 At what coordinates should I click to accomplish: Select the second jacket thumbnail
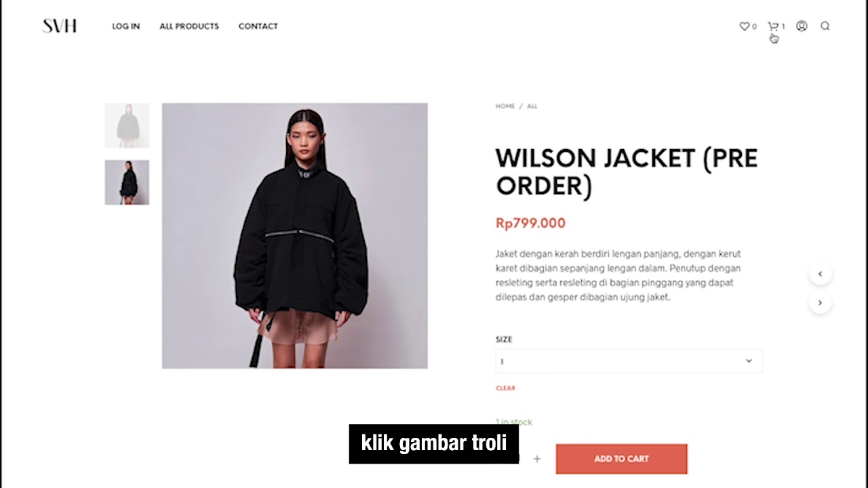click(127, 182)
